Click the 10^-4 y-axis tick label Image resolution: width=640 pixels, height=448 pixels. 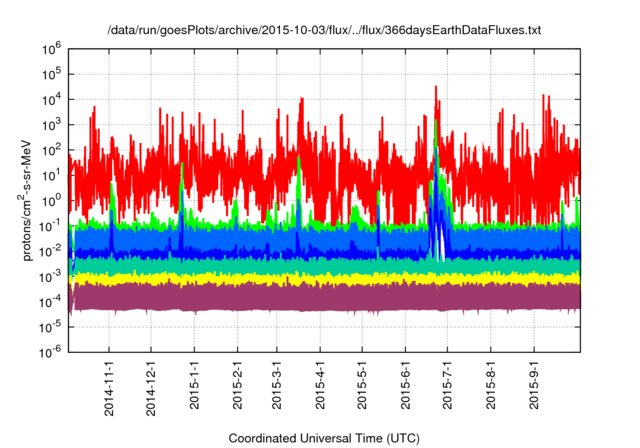tap(51, 302)
